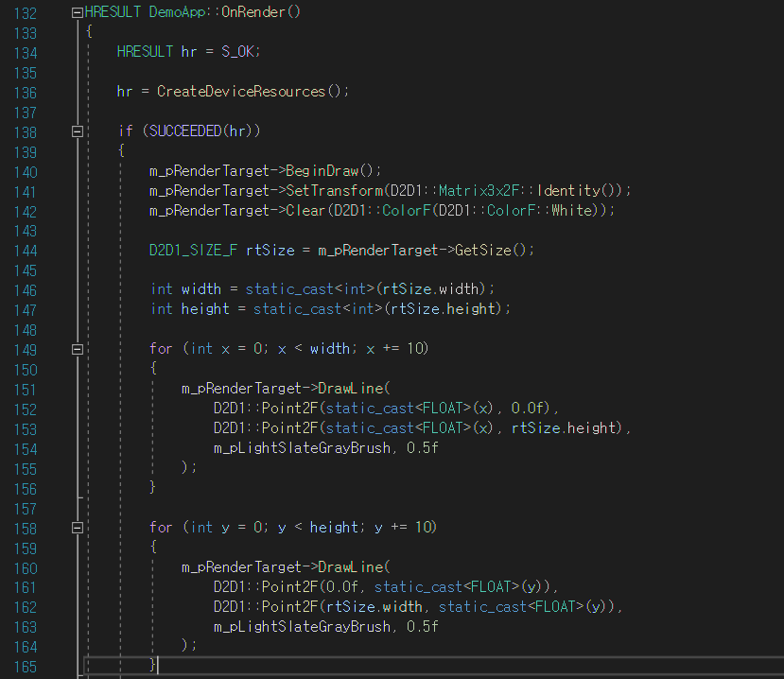Click SetTransform method call
The width and height of the screenshot is (784, 679).
coord(335,190)
